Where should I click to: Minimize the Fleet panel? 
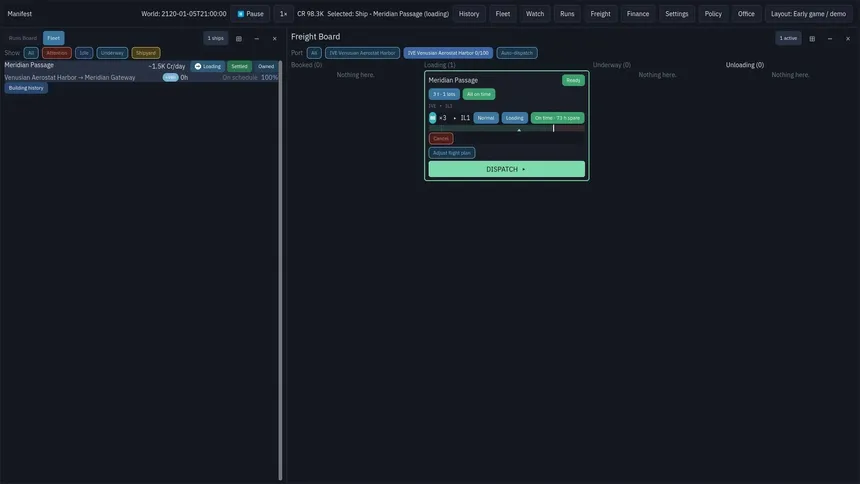tap(257, 38)
